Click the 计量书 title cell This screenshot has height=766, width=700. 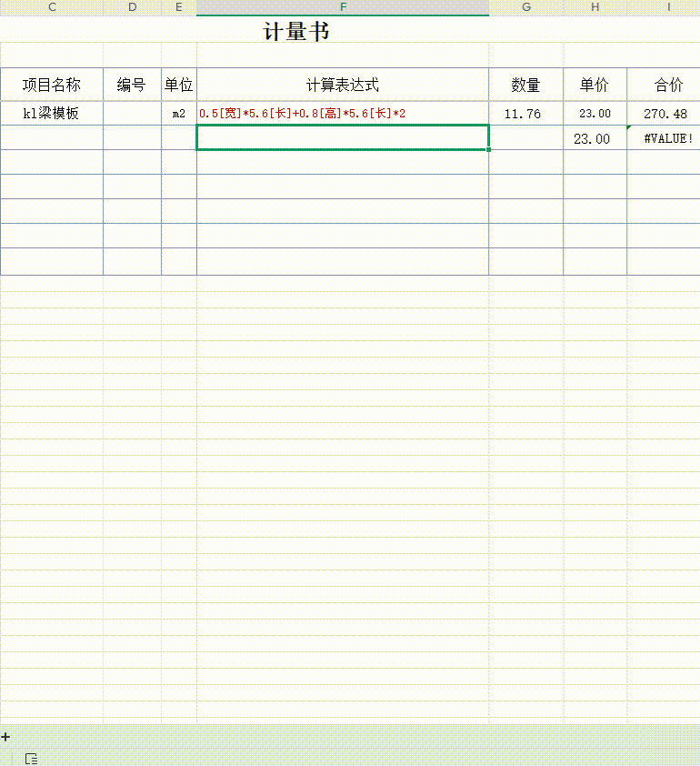click(x=296, y=32)
